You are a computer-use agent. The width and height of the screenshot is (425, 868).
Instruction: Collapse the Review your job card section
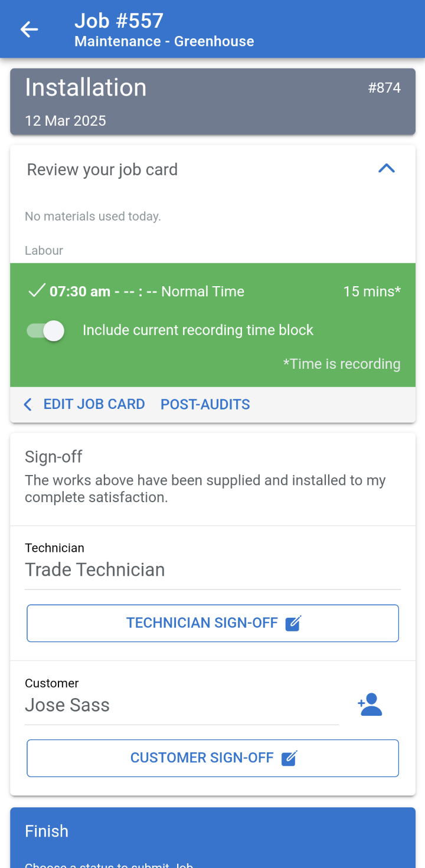[x=386, y=169]
